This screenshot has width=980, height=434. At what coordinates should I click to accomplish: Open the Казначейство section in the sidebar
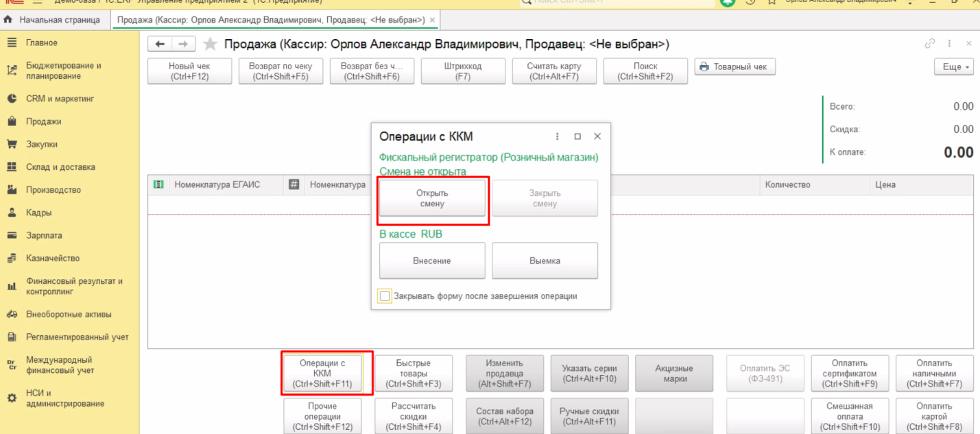click(x=52, y=258)
